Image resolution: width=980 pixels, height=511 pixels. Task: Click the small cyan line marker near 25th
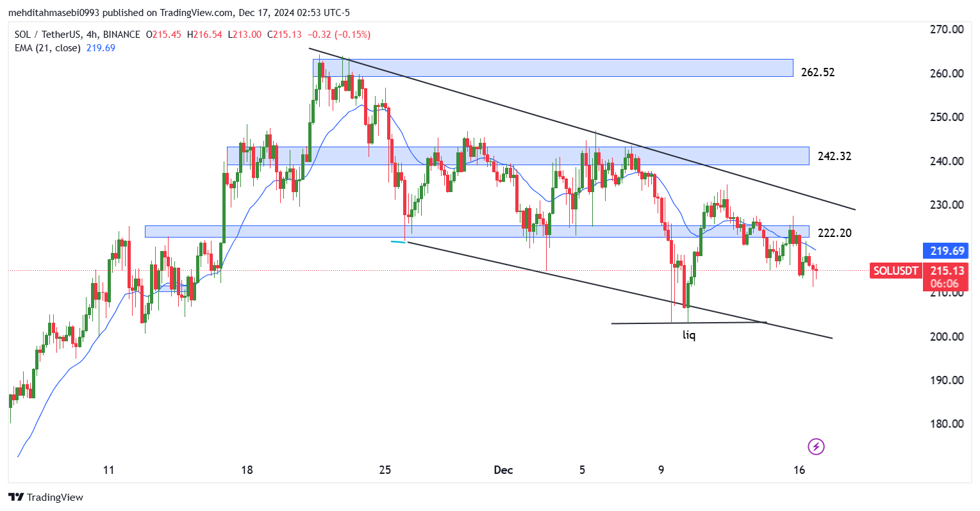(x=399, y=241)
